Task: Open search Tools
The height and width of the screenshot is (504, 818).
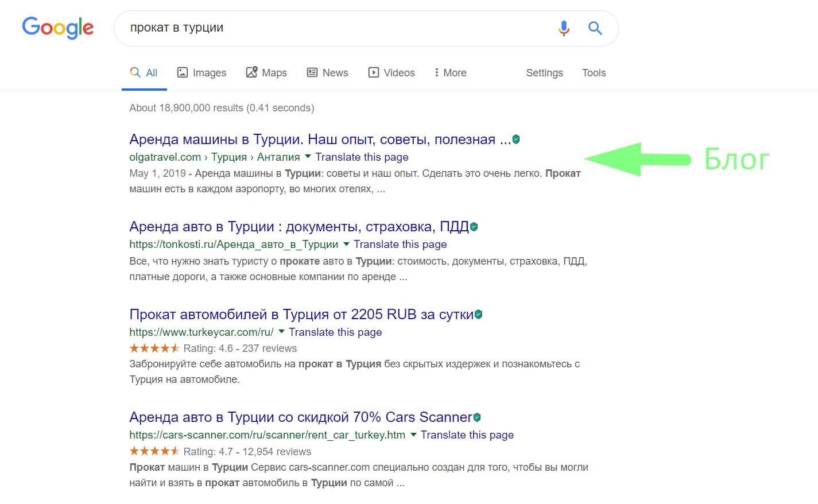Action: click(x=594, y=73)
